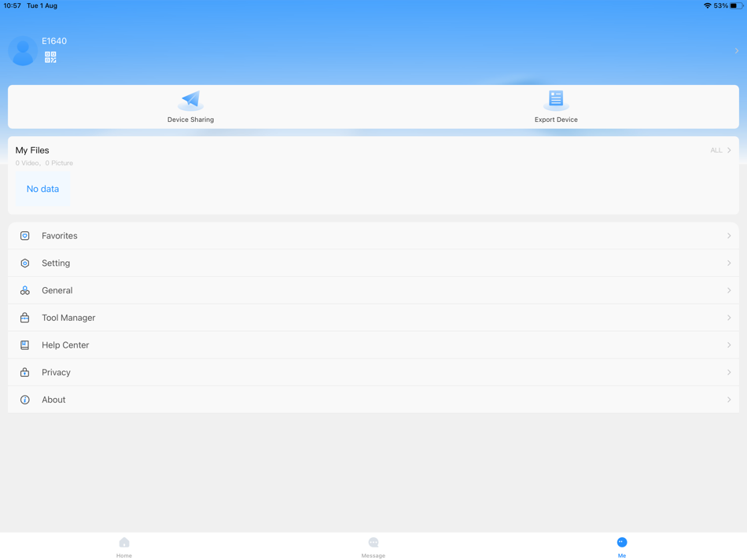The width and height of the screenshot is (747, 560).
Task: Select the Tool Manager toolbox icon
Action: coord(26,317)
